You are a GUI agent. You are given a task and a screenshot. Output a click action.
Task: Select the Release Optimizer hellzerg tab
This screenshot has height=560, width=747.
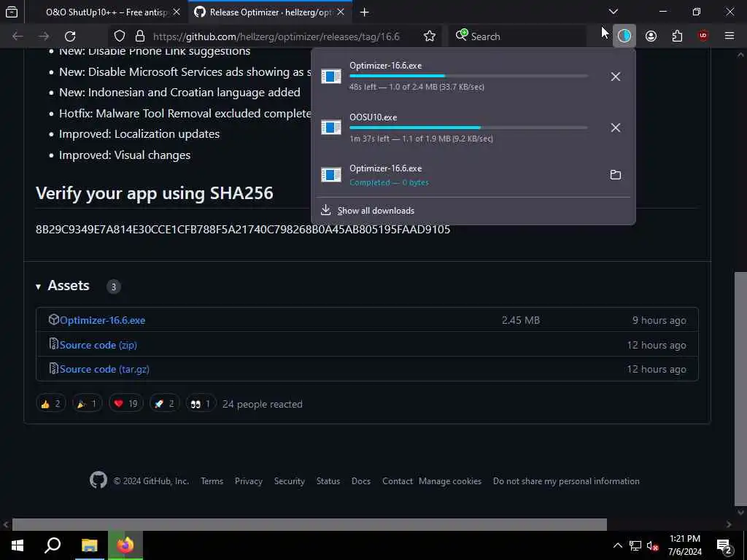point(271,12)
